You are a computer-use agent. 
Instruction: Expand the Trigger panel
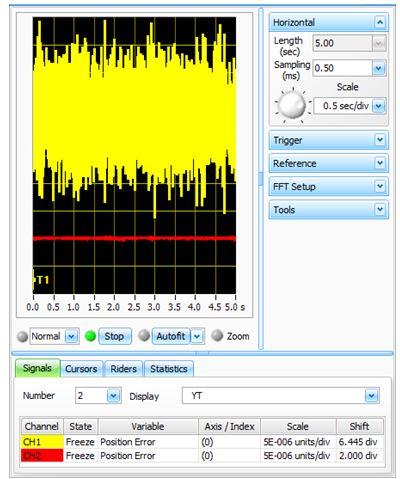[380, 140]
